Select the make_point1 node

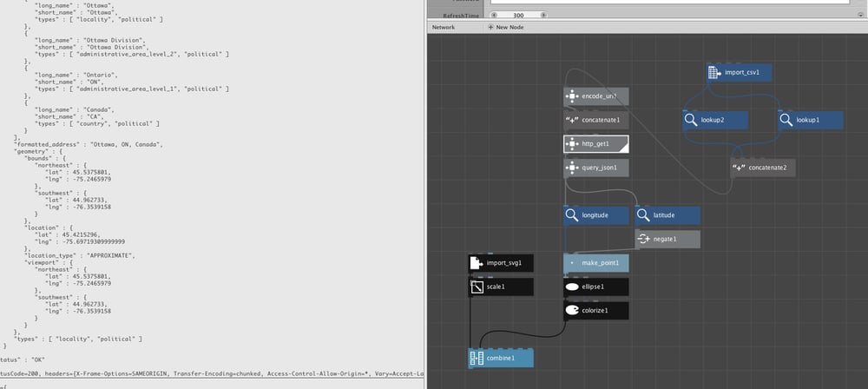tap(595, 263)
